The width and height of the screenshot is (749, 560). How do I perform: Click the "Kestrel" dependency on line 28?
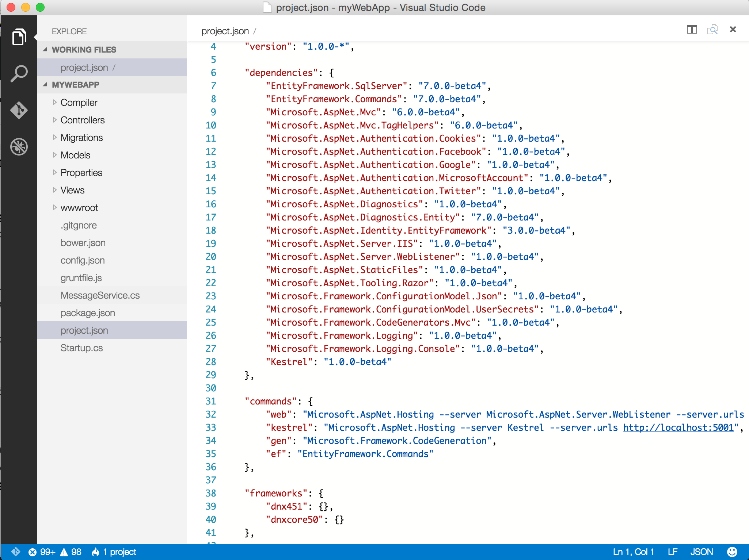[289, 362]
